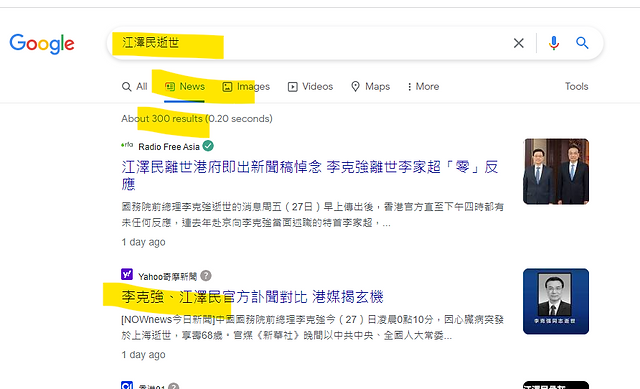This screenshot has width=640, height=389.
Task: Open the Radio Free Asia article headline
Action: 309,176
